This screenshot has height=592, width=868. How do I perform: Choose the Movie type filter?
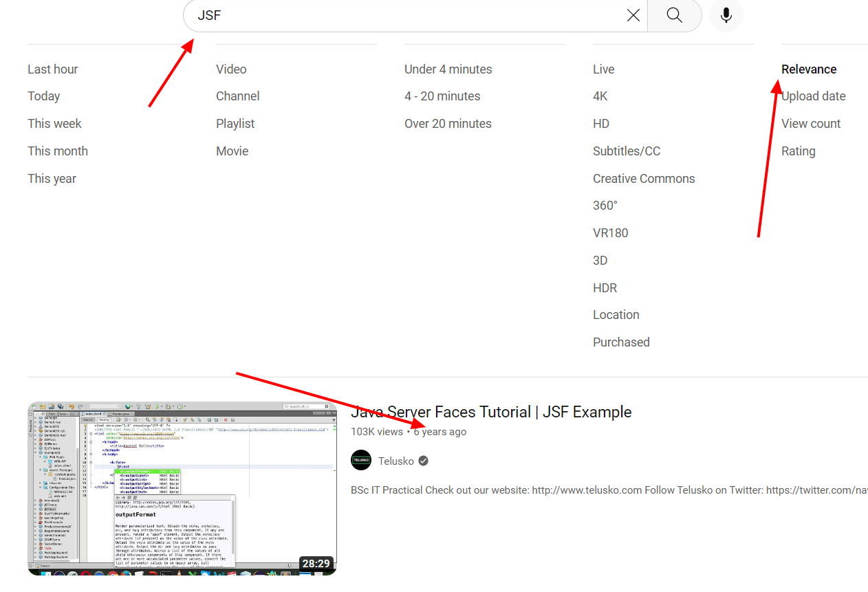pos(232,151)
